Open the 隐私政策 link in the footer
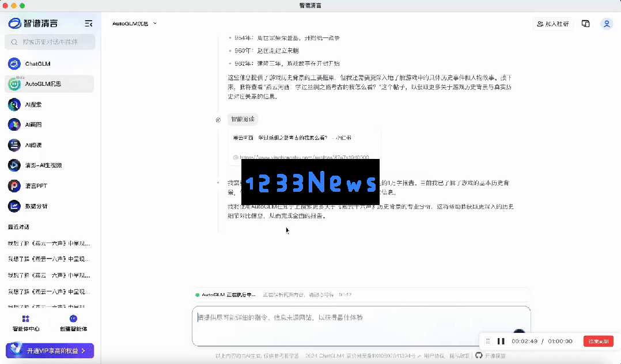Screen dimensions: 621x364 tap(460, 356)
